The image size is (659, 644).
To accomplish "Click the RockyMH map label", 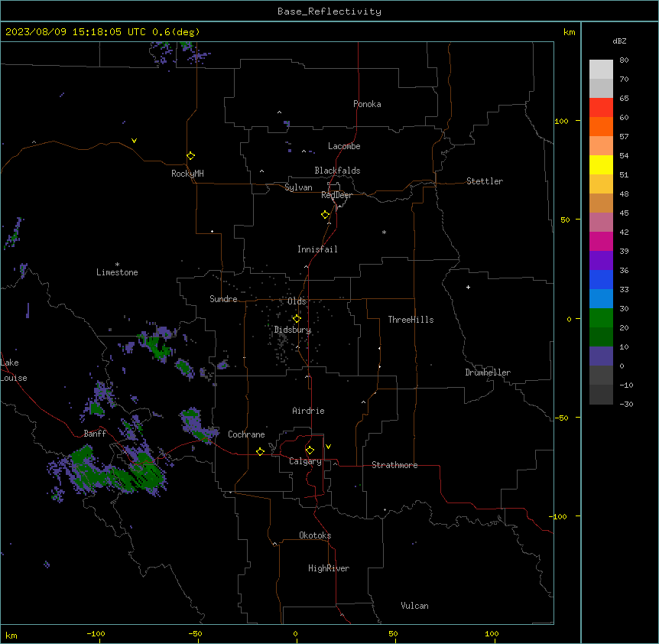I will point(187,174).
